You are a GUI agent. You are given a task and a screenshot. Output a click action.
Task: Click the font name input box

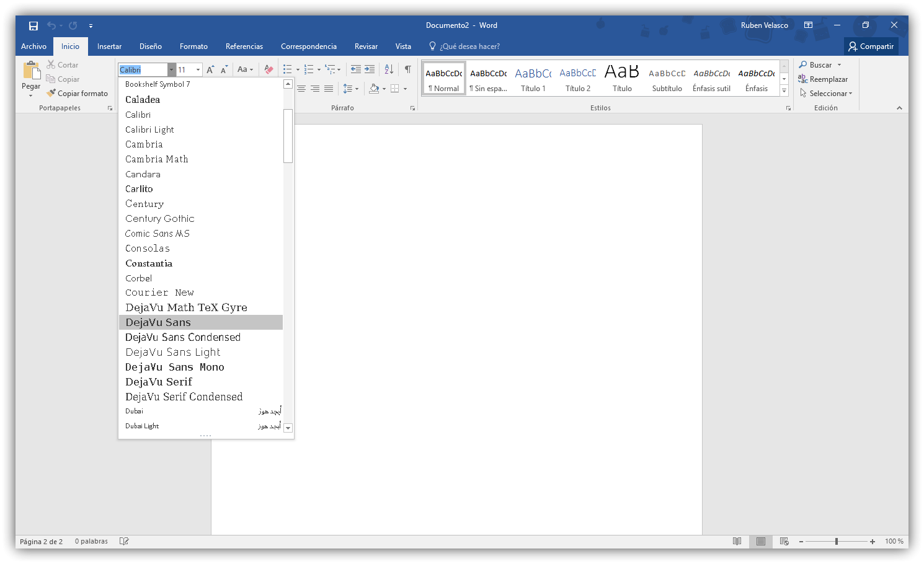tap(143, 70)
